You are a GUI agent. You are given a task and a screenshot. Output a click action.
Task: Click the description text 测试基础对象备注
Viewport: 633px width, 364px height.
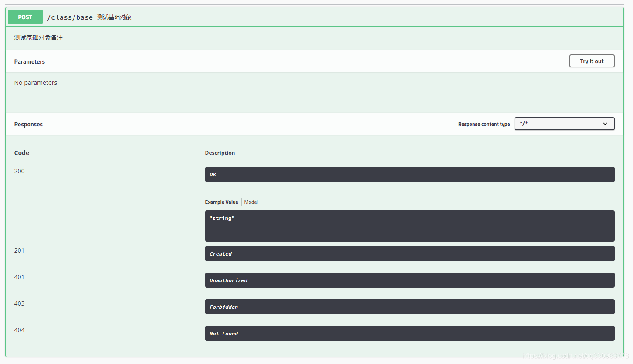click(39, 38)
